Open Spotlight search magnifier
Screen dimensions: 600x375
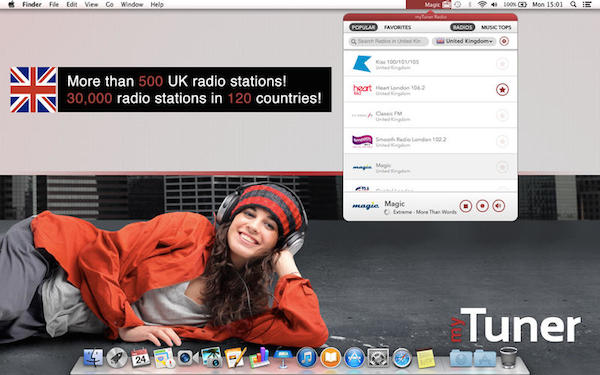tap(573, 5)
